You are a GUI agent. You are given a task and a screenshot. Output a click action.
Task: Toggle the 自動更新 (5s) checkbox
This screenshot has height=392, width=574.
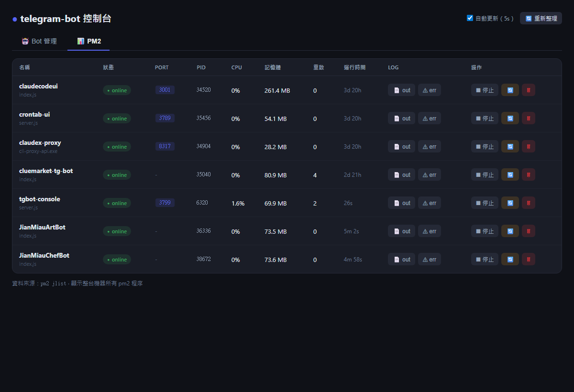tap(470, 18)
